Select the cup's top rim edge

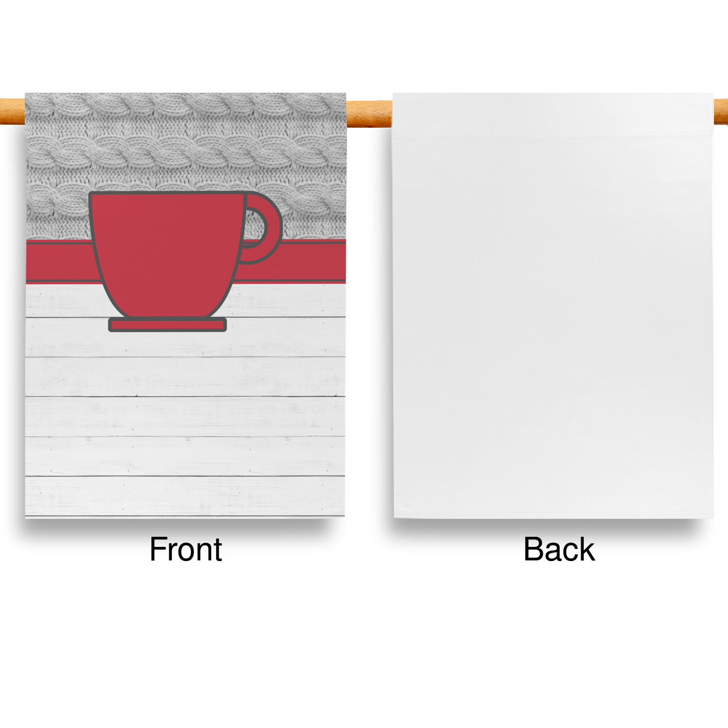click(167, 193)
